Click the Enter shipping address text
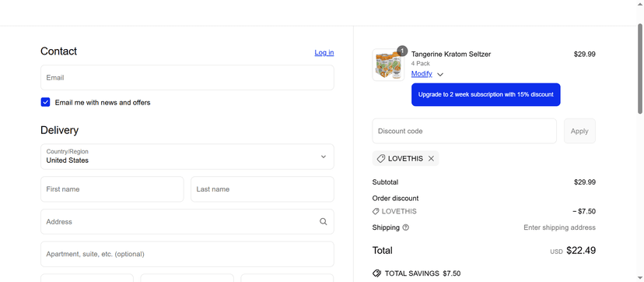644x282 pixels. pos(559,227)
